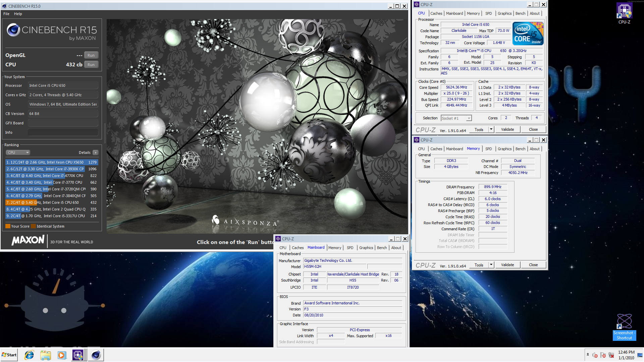The height and width of the screenshot is (362, 644).
Task: Open the Tools arrow in the Memory CPU-Z window
Action: click(x=491, y=265)
